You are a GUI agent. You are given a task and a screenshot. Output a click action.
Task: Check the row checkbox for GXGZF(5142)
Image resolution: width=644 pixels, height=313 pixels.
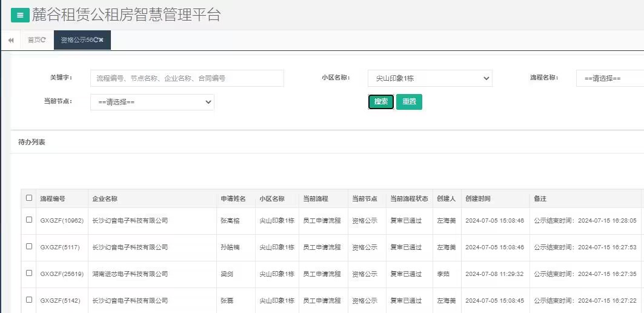pos(29,300)
